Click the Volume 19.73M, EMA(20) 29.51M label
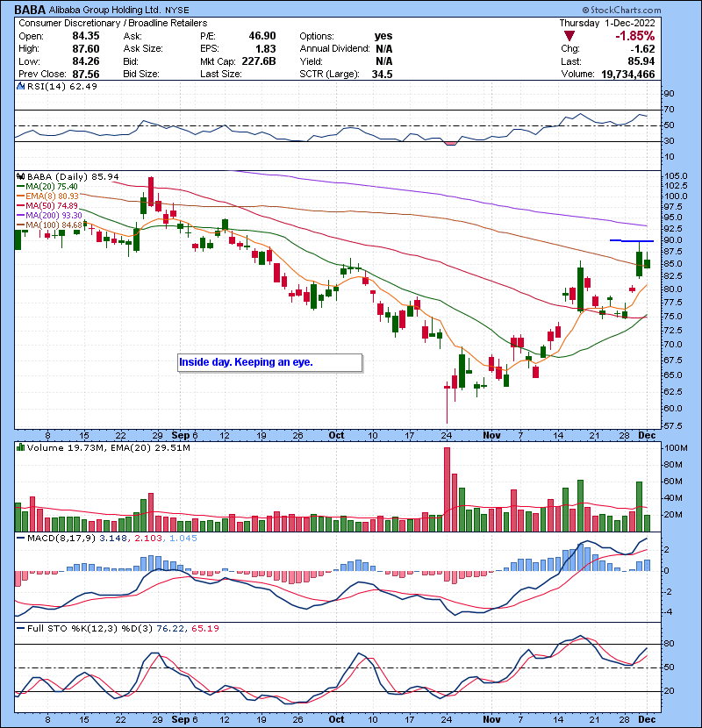The image size is (702, 728). [109, 448]
